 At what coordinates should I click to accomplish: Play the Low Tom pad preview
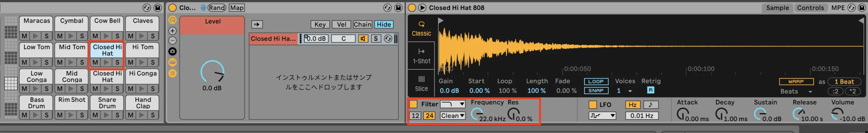[x=35, y=62]
